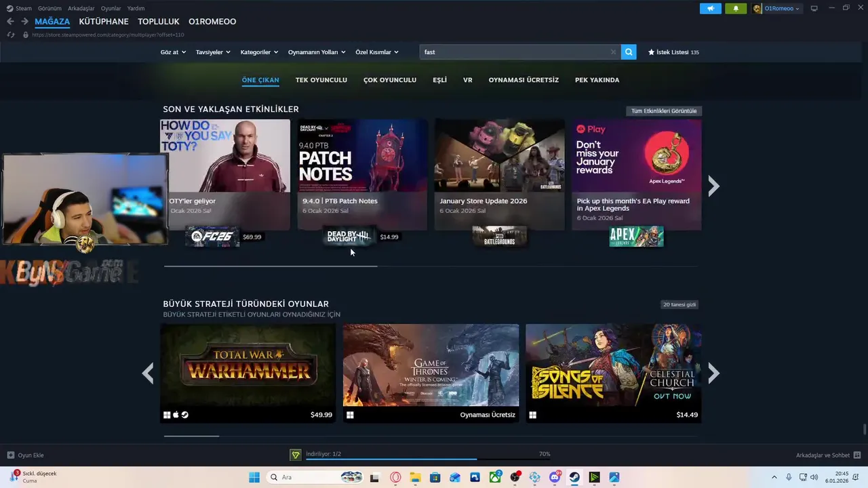Show next grand strategy games with right arrow

point(713,373)
